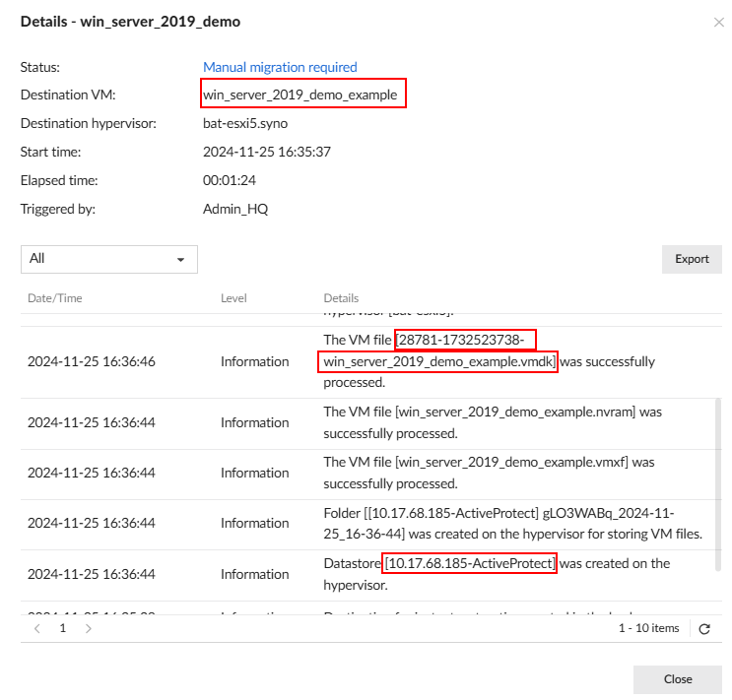
Task: Select the vmdk file processed log message
Action: pyautogui.click(x=490, y=361)
